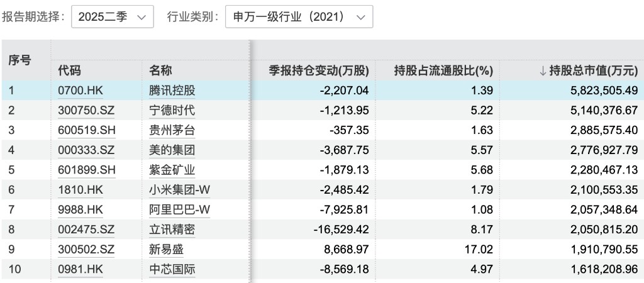Viewport: 644px width, 283px height.
Task: Open the 行业类别 dropdown showing 申万一级行业 (2021)
Action: tap(299, 17)
